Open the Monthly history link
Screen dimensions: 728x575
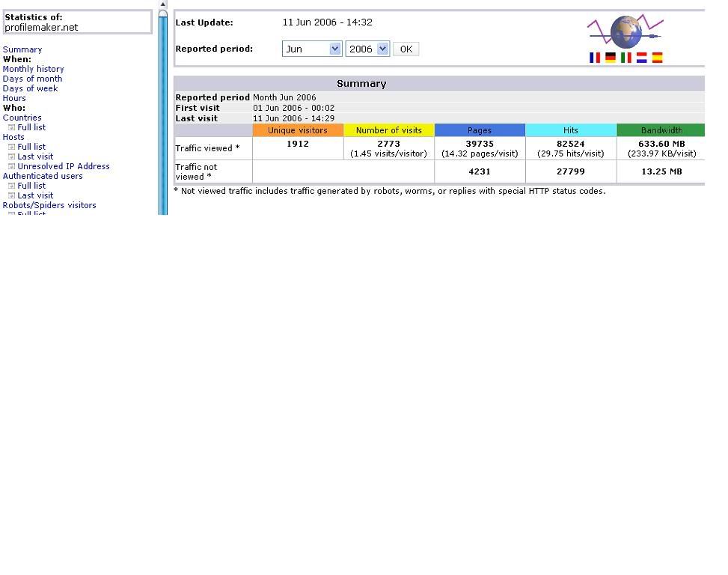click(34, 69)
